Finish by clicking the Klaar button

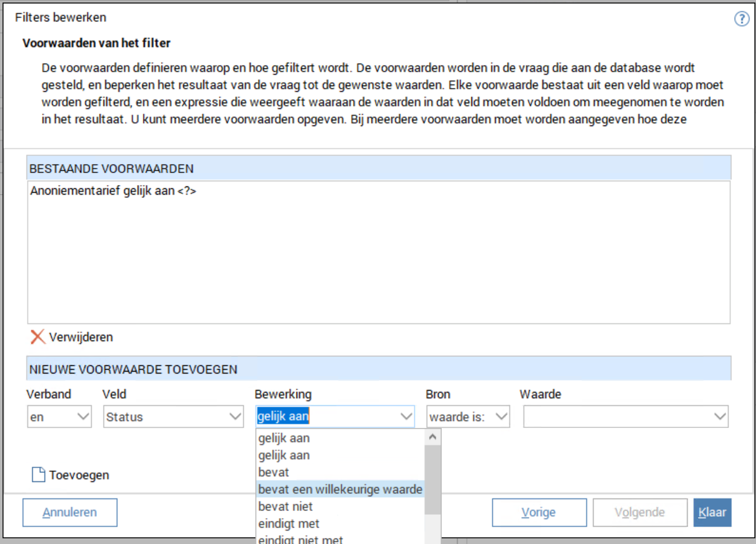712,512
